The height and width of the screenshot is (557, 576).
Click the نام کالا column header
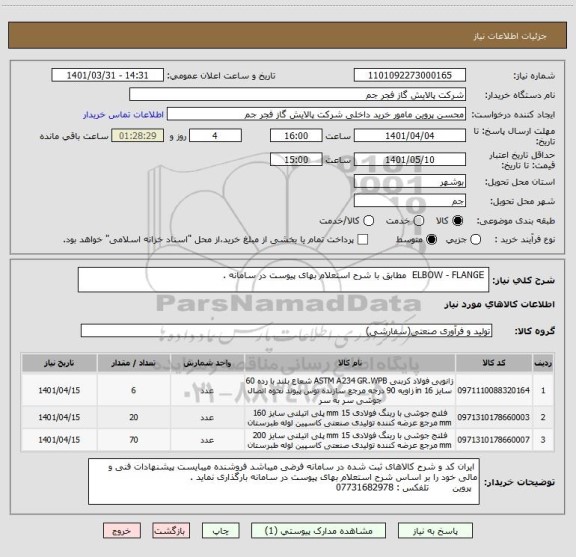pos(350,363)
